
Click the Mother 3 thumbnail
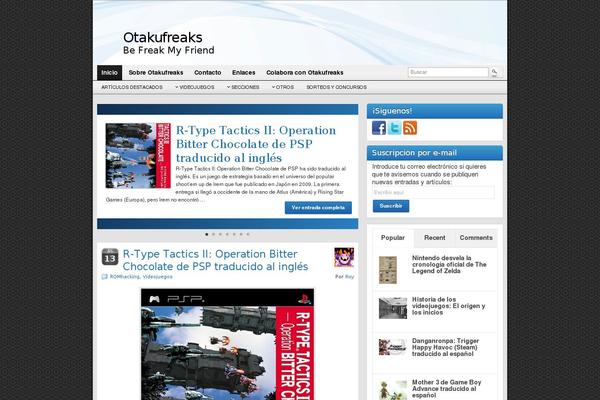(x=393, y=390)
